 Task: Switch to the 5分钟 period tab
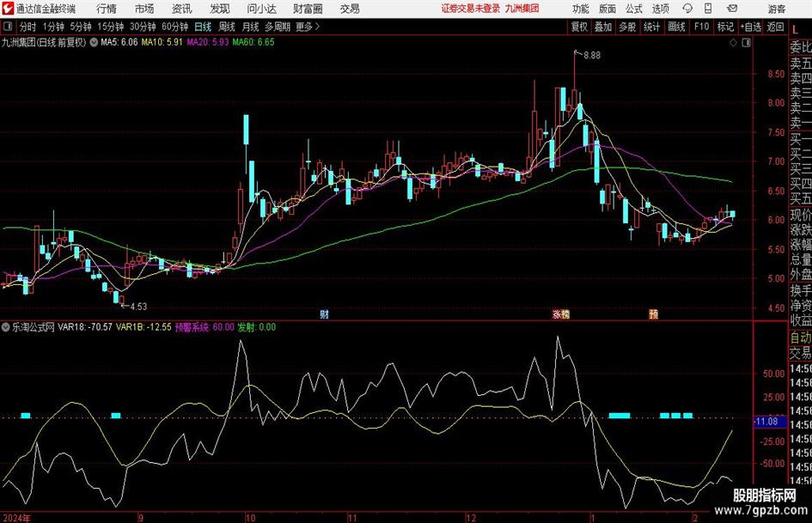pyautogui.click(x=81, y=27)
